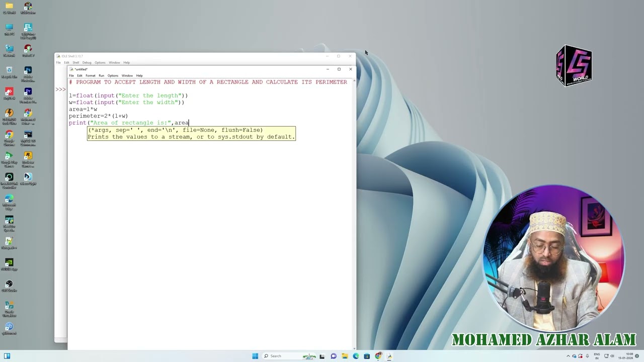Click the comment line about rectangle perimeter
The height and width of the screenshot is (362, 644).
(x=208, y=82)
